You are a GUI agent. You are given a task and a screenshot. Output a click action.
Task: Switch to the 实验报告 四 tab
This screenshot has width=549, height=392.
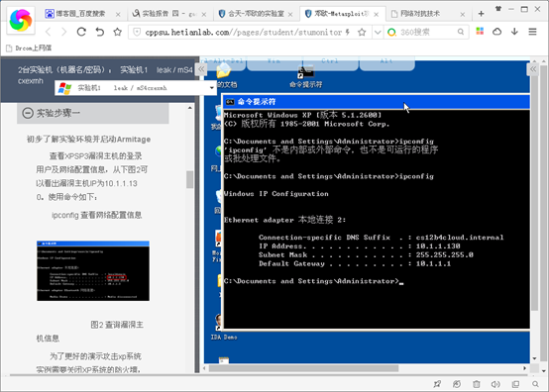(x=168, y=14)
